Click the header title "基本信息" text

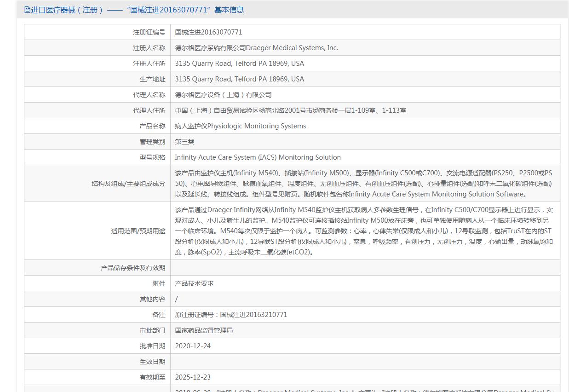click(x=229, y=10)
